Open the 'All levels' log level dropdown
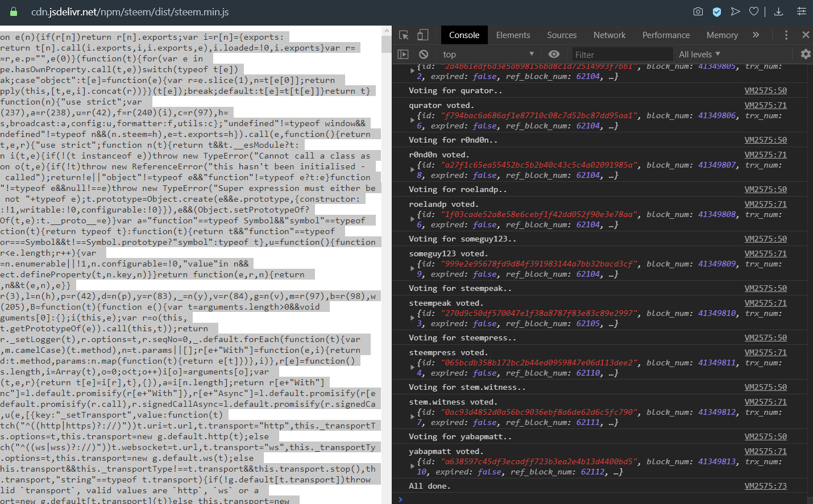Viewport: 813px width, 504px height. coord(699,55)
